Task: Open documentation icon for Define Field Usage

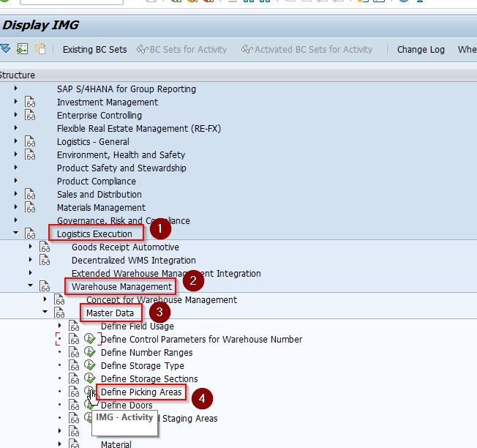Action: click(74, 326)
